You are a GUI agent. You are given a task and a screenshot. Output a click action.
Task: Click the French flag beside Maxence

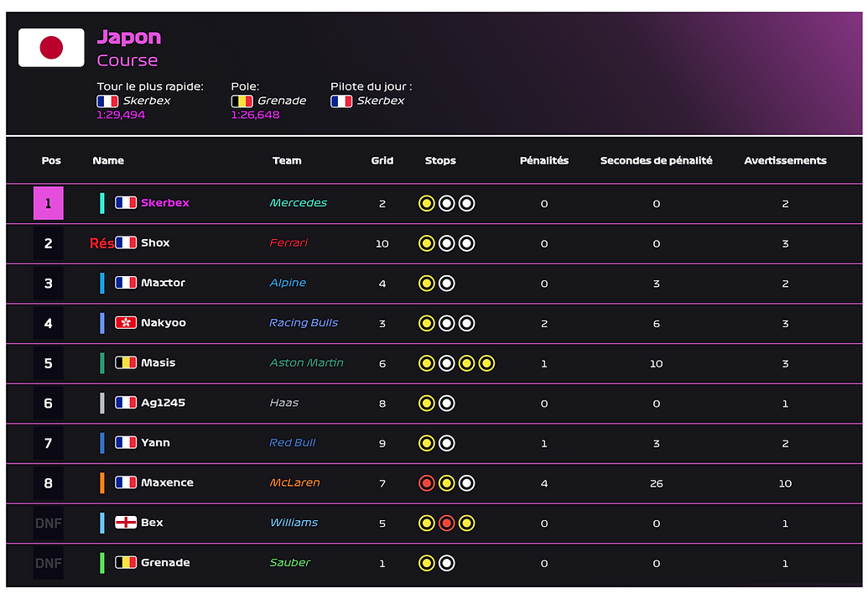[x=126, y=482]
